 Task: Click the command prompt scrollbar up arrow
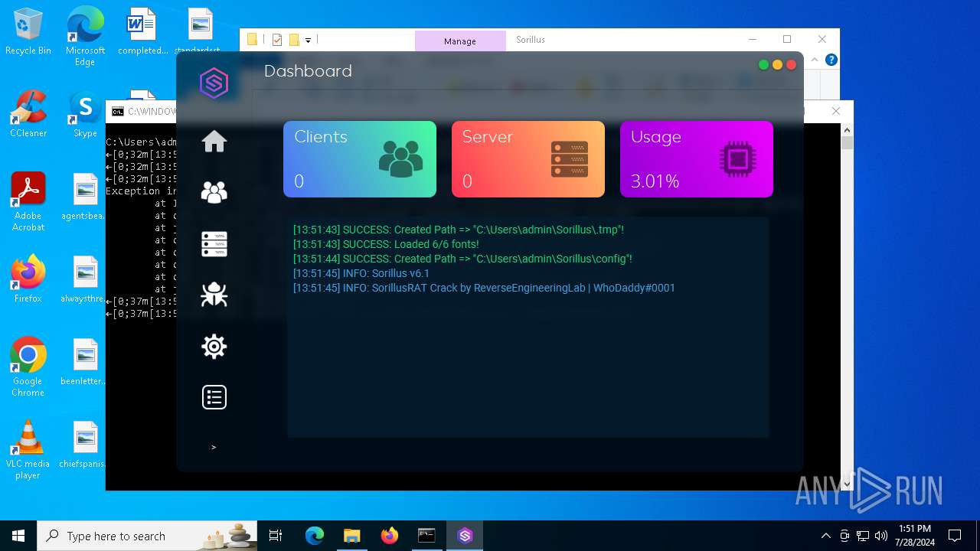click(847, 132)
